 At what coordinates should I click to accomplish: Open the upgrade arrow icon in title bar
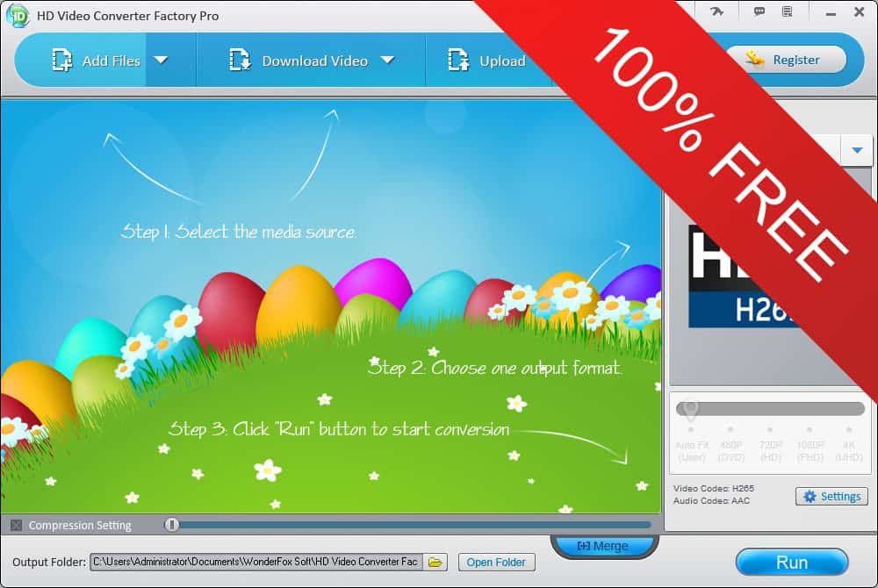716,11
